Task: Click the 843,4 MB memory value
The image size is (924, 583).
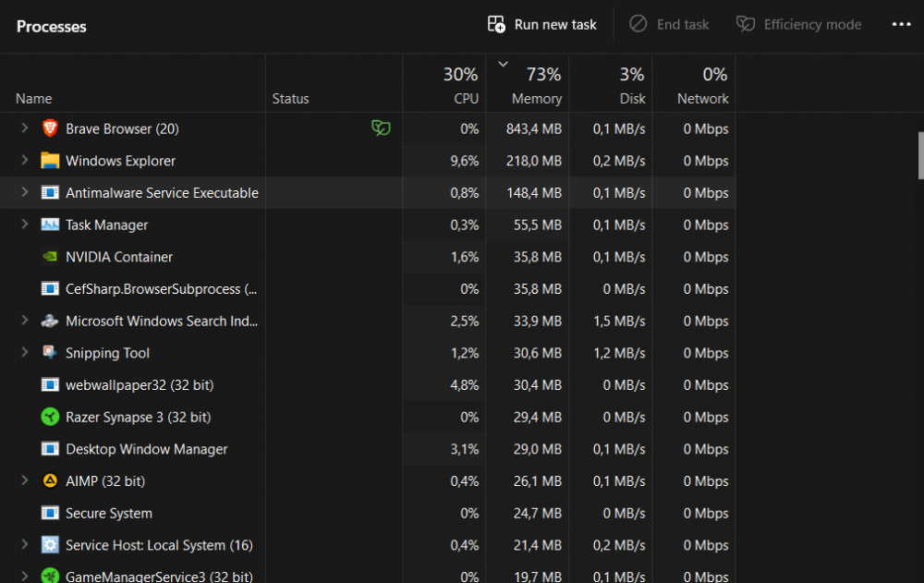Action: click(534, 129)
